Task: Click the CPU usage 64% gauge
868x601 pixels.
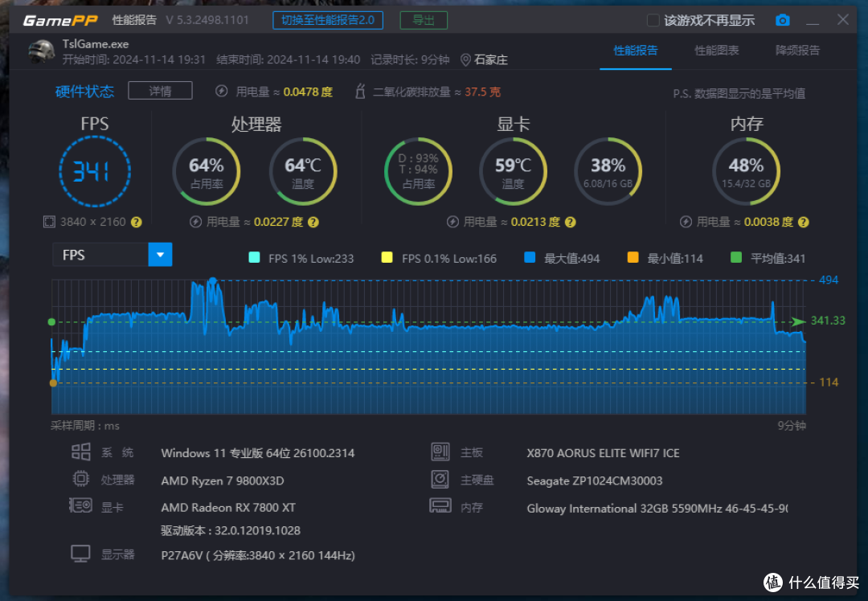Action: [207, 172]
